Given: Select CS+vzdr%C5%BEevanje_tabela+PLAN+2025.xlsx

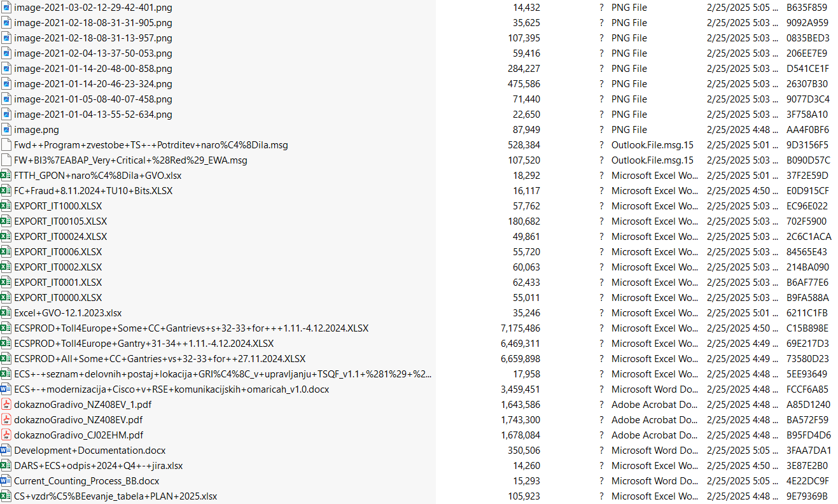Looking at the screenshot, I should click(115, 496).
